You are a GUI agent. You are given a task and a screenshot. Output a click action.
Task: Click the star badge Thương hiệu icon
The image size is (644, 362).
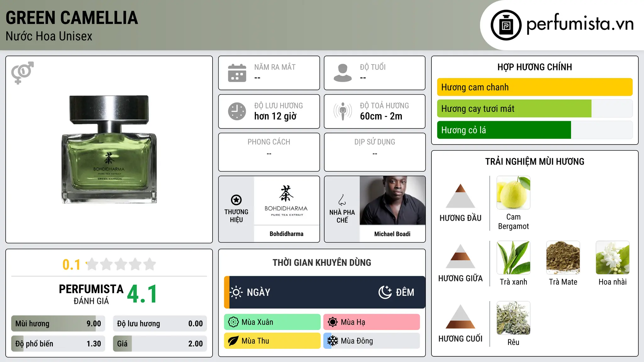pyautogui.click(x=236, y=200)
